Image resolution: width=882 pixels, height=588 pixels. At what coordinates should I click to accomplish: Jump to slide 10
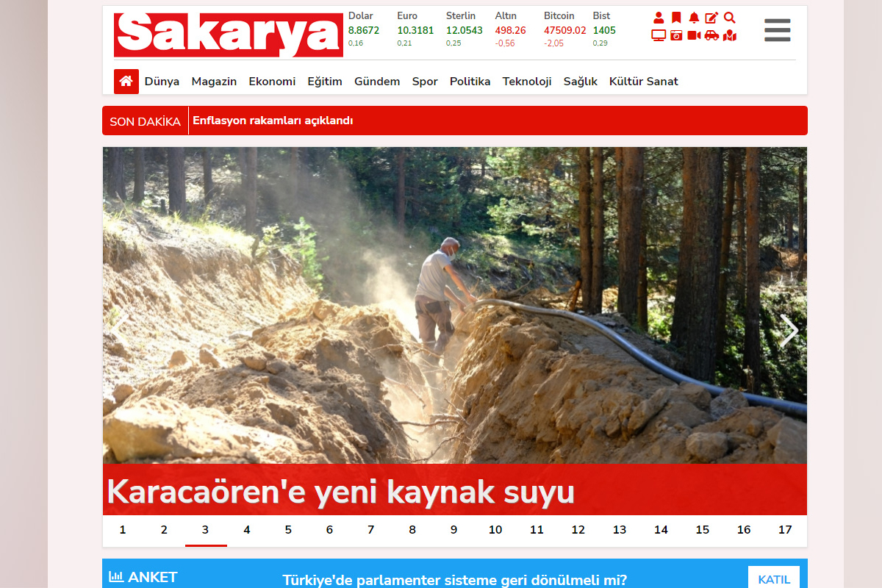coord(495,530)
